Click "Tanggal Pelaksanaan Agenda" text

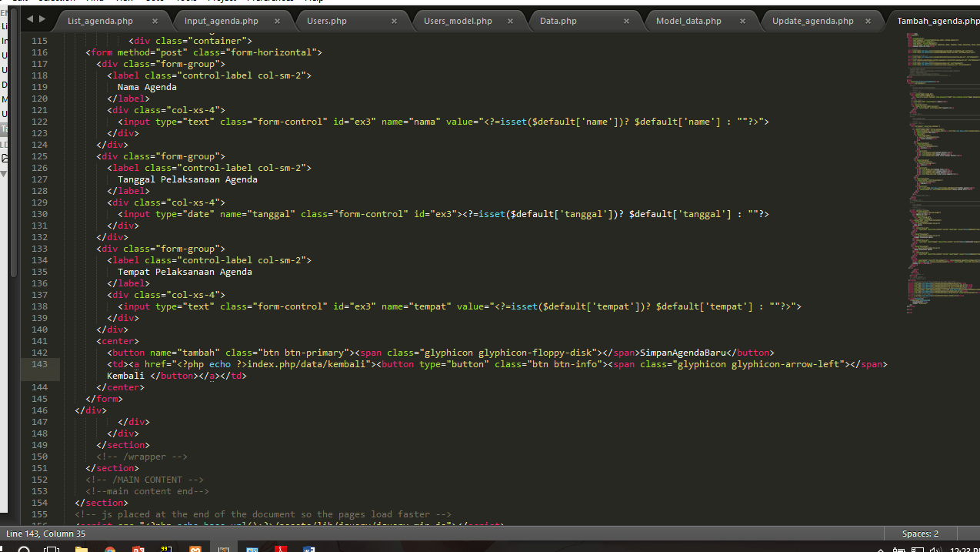click(x=188, y=179)
